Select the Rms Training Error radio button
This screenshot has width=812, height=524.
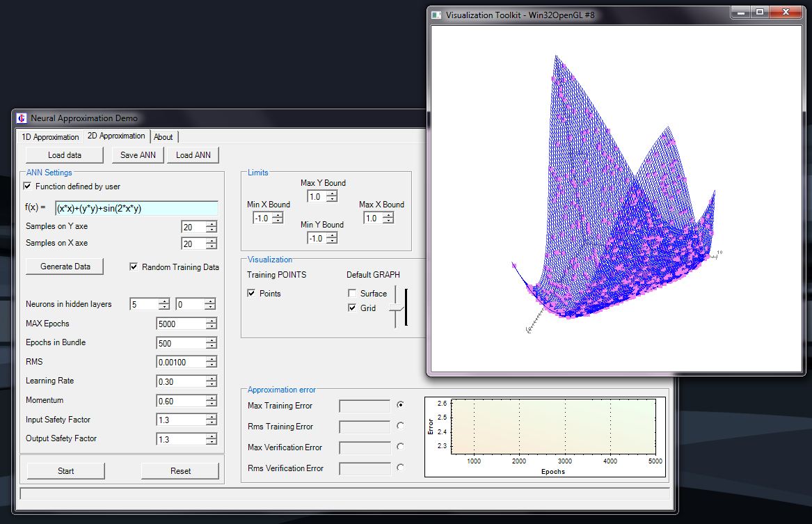pyautogui.click(x=399, y=426)
